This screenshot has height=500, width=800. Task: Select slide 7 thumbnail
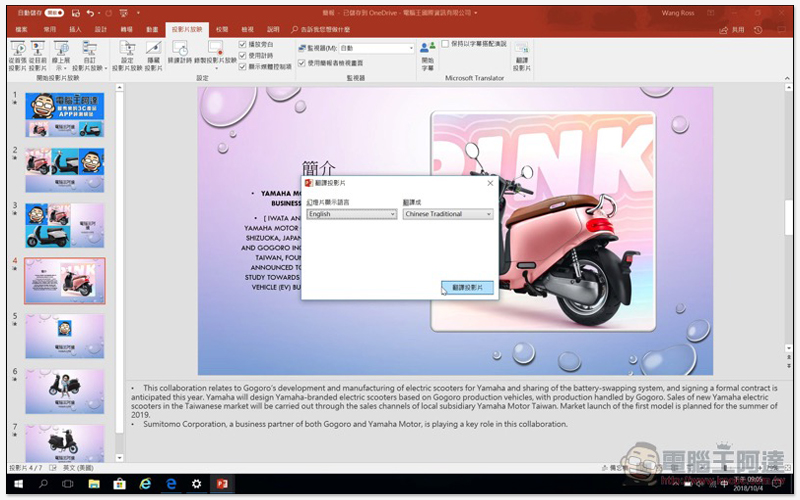(65, 443)
